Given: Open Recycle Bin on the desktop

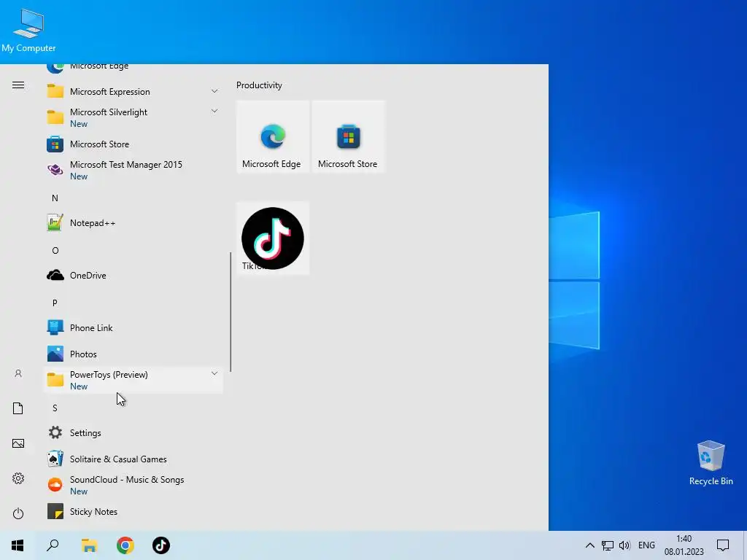Looking at the screenshot, I should [x=711, y=462].
